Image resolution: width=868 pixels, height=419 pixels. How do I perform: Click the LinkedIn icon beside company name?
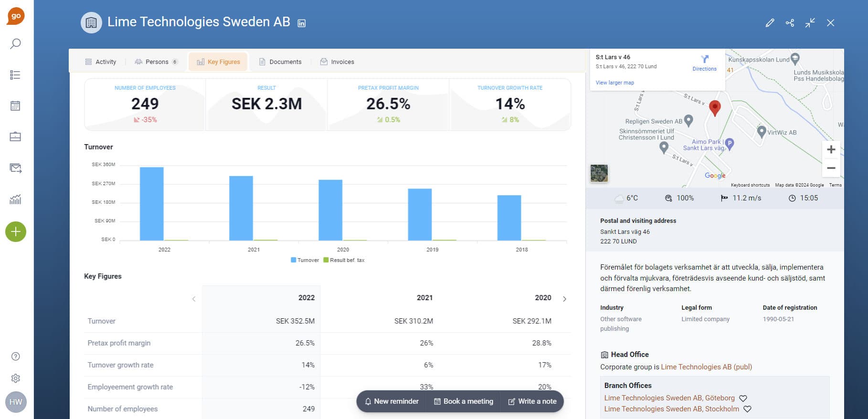pyautogui.click(x=302, y=23)
